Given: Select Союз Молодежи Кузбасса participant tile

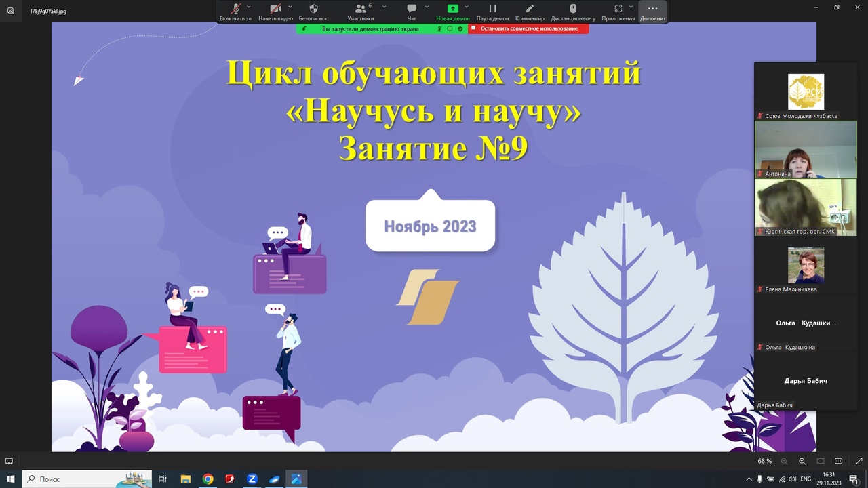Looking at the screenshot, I should (x=806, y=91).
